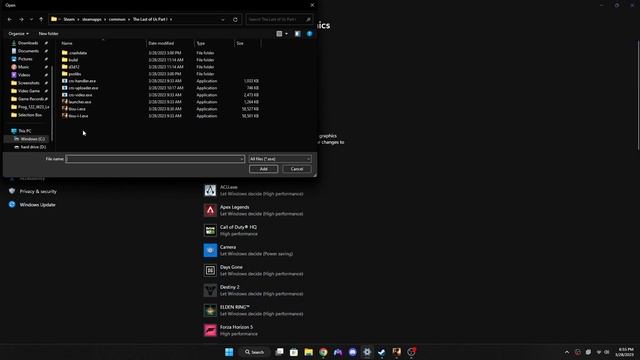Open Steam from taskbar
This screenshot has width=640, height=360.
382,352
